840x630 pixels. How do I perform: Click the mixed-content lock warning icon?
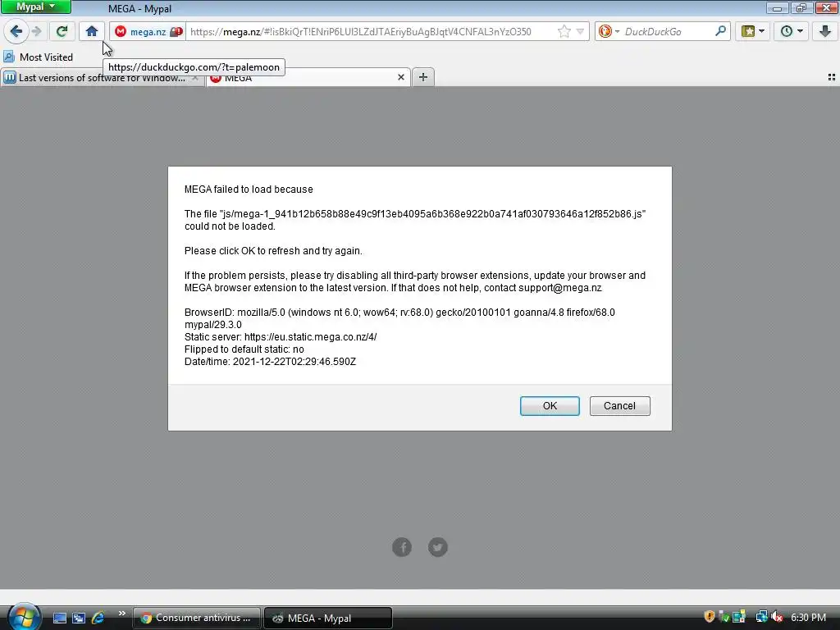176,32
